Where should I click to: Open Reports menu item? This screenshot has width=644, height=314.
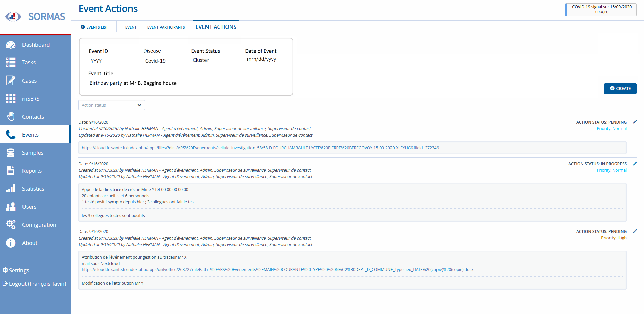coord(35,171)
